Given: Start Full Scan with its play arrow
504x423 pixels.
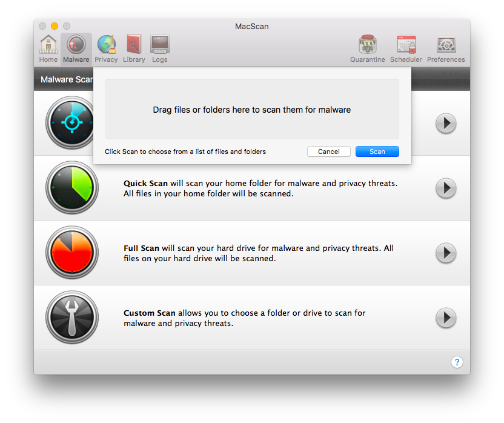Looking at the screenshot, I should pos(446,253).
